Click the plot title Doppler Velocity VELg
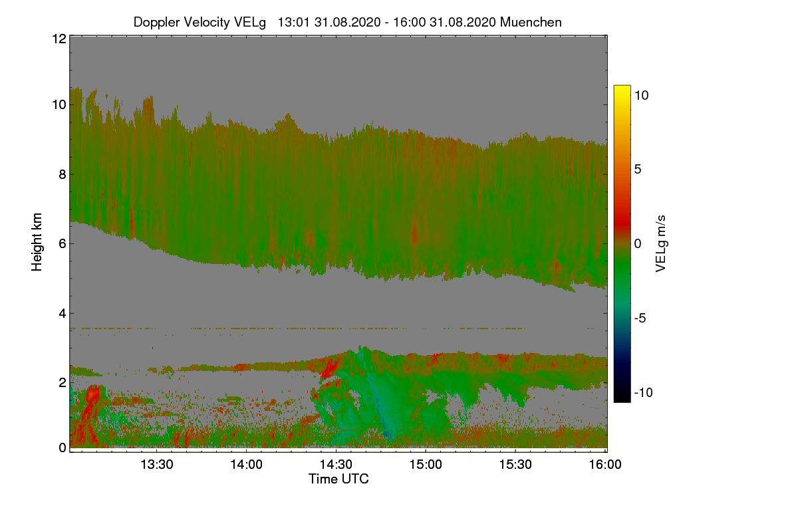Screen dimensions: 798x532 348,22
